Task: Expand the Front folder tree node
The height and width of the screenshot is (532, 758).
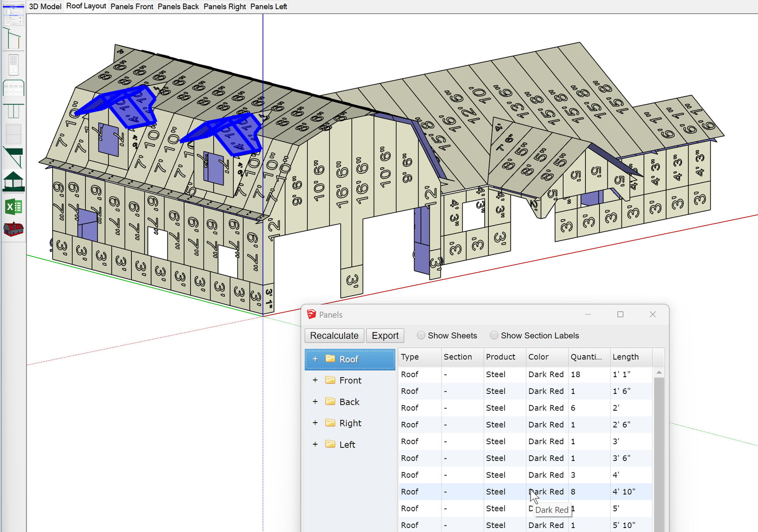Action: pyautogui.click(x=315, y=380)
